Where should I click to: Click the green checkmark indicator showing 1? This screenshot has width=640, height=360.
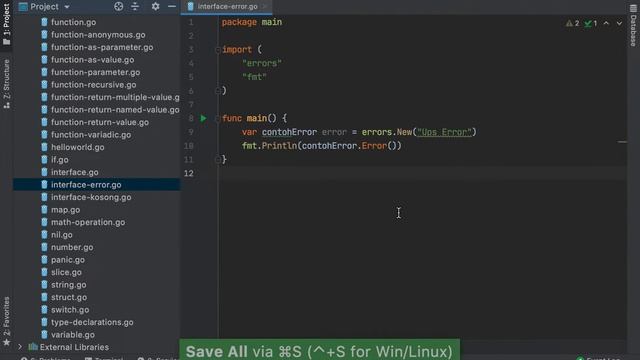(x=591, y=24)
